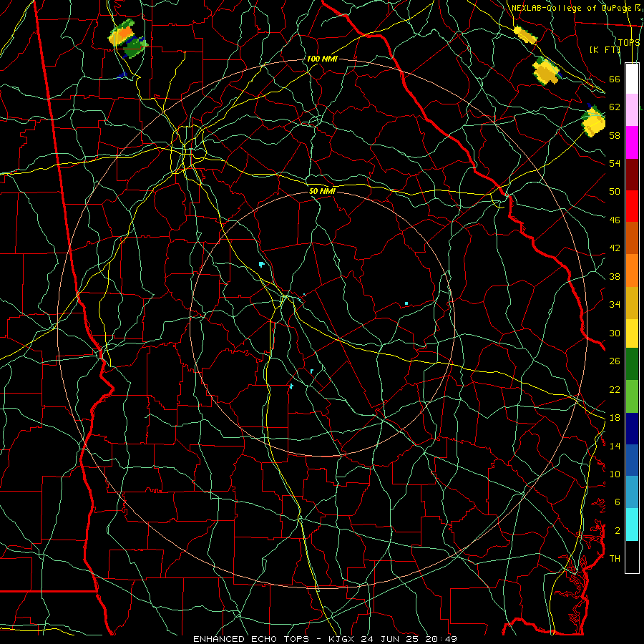Screen dimensions: 644x644
Task: Click the '18' scale label
Action: 615,418
